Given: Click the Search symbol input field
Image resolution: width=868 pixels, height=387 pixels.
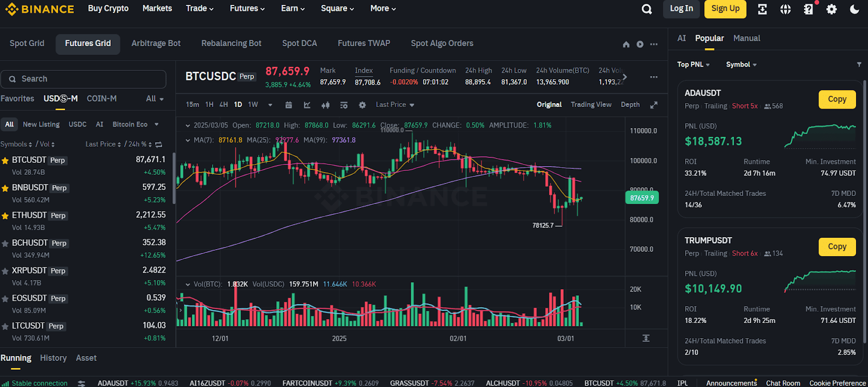Looking at the screenshot, I should (84, 79).
